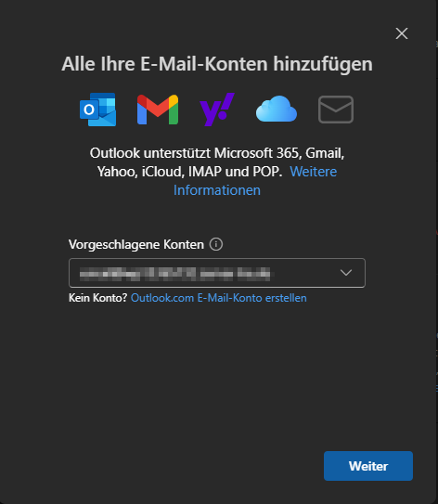
Task: Click the word Weitere in blue
Action: click(x=314, y=172)
